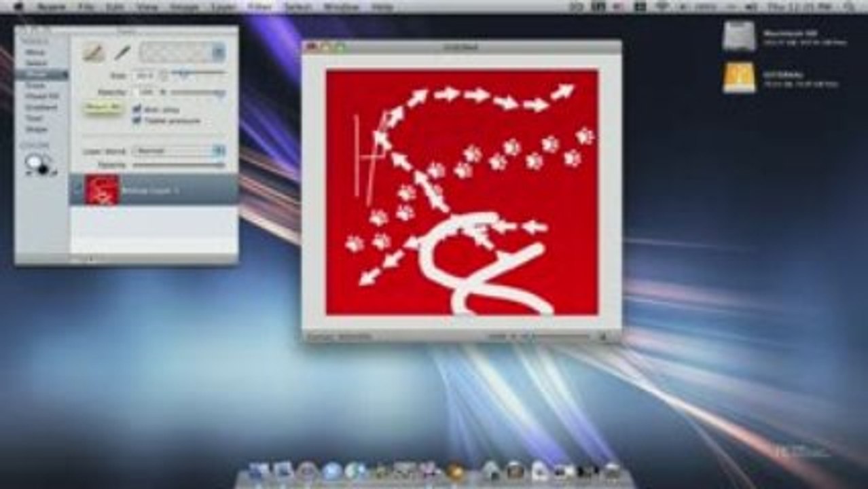Switch to the paintbrush drawing mode icon
This screenshot has width=868, height=489.
(93, 52)
